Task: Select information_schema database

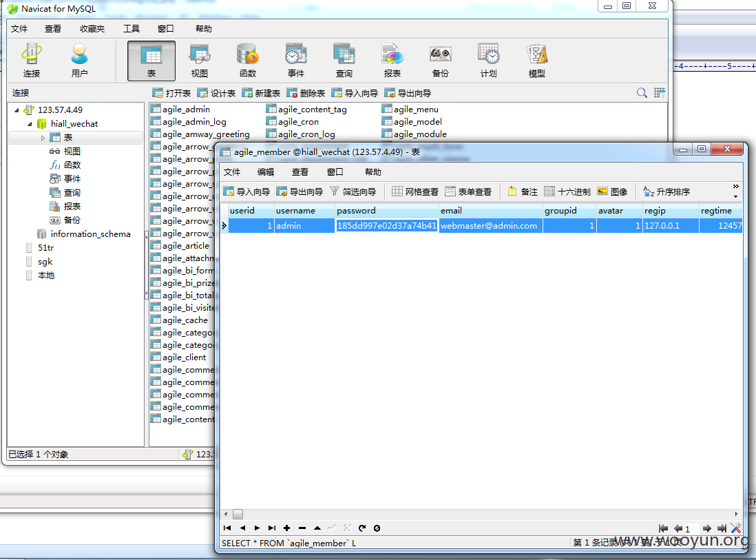Action: coord(90,234)
